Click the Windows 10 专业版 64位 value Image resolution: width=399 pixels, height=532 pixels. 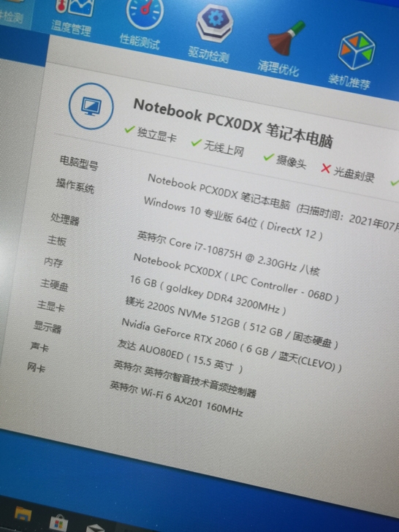233,218
